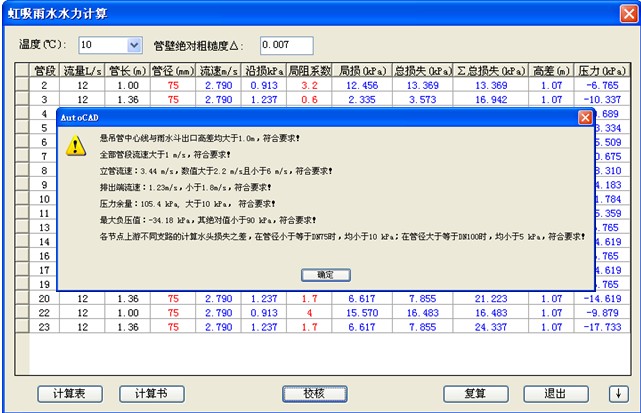
Task: Select the 流速m/s column header
Action: coord(218,71)
